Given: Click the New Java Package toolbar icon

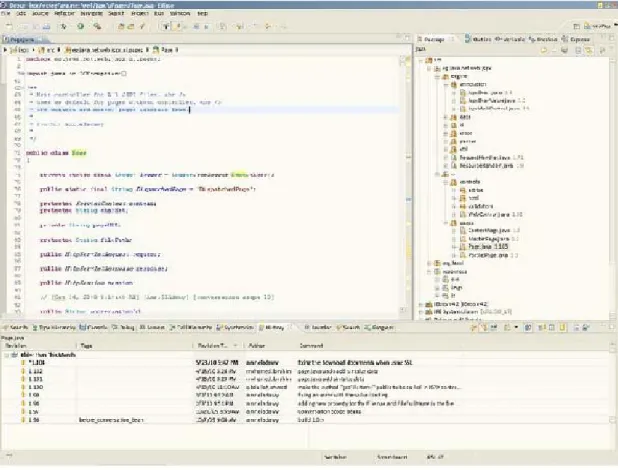Looking at the screenshot, I should pyautogui.click(x=121, y=26).
